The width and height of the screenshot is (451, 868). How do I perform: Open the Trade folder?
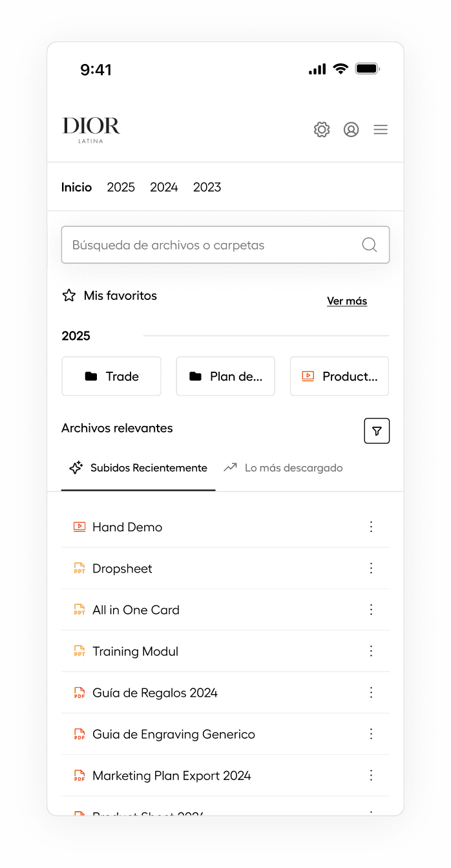pyautogui.click(x=111, y=376)
